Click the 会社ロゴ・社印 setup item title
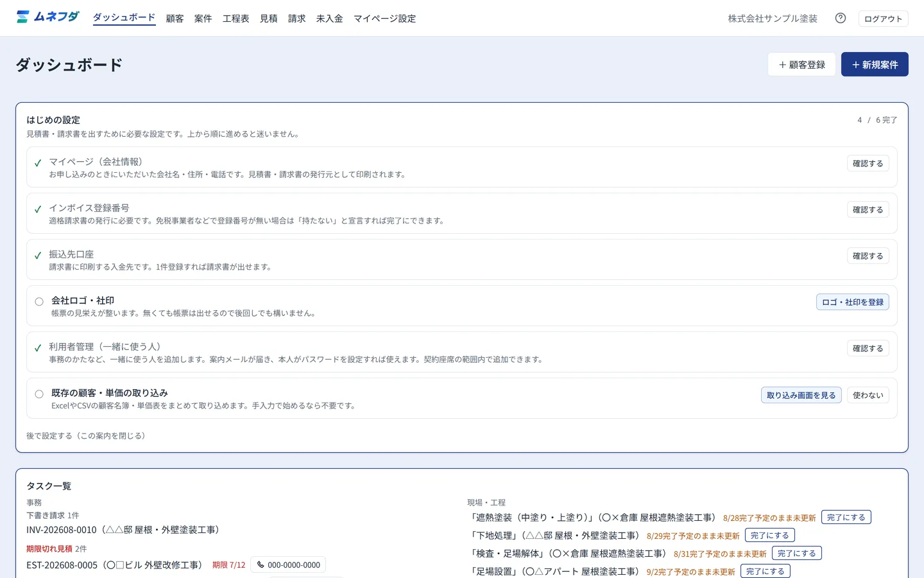Viewport: 924px width, 578px height. pos(83,301)
